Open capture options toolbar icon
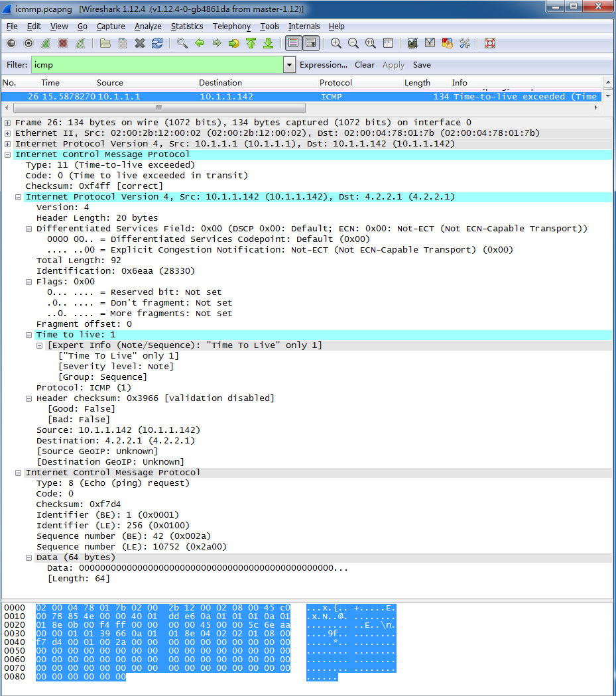The image size is (616, 696). click(29, 43)
